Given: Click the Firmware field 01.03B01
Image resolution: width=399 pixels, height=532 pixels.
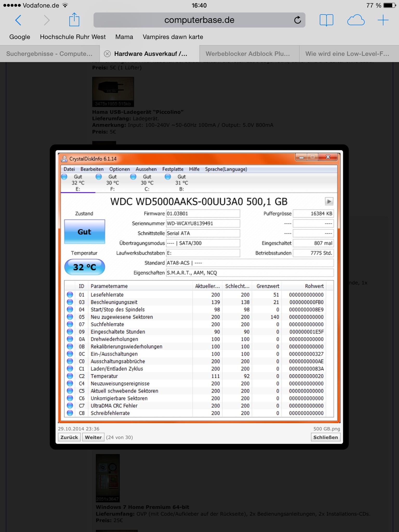Looking at the screenshot, I should (203, 214).
